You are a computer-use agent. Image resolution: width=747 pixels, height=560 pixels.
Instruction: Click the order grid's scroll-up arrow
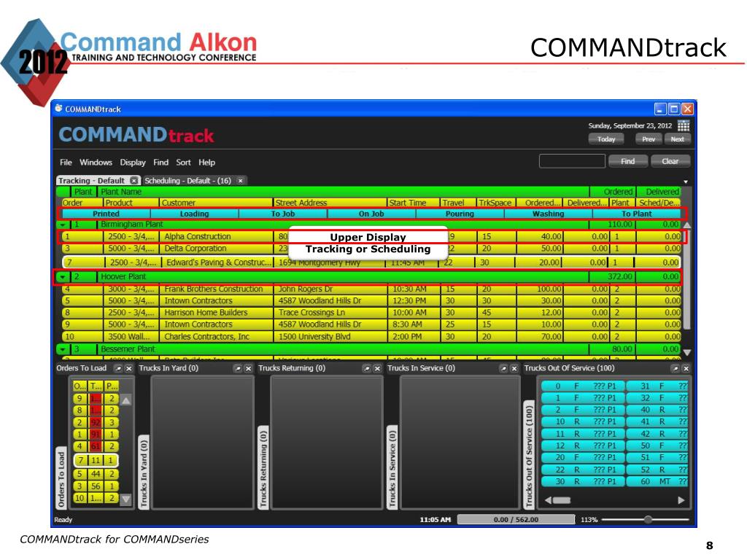point(687,225)
